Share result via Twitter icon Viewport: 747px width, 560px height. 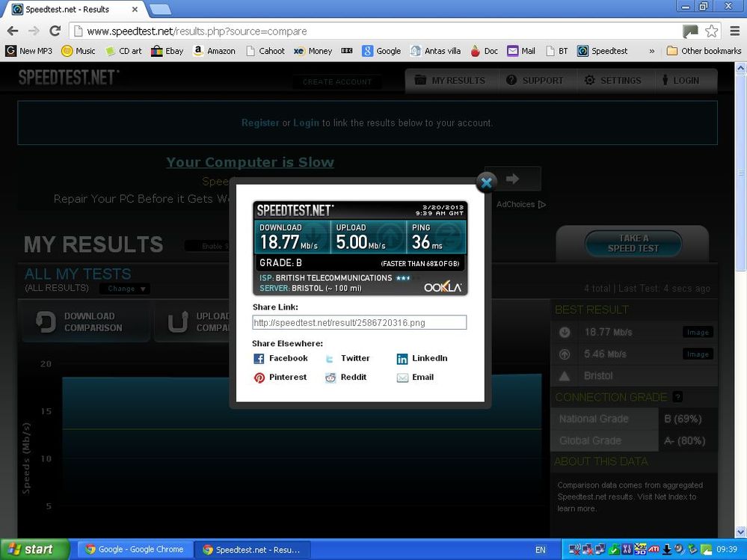[x=330, y=359]
